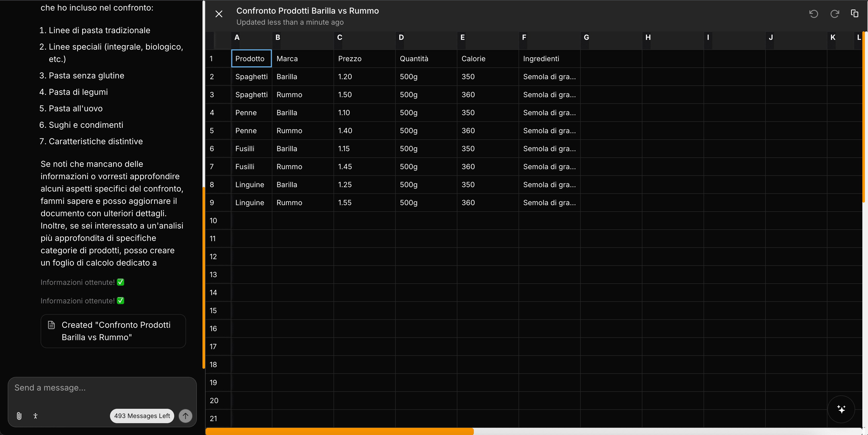Select price cell 1.15
The image size is (868, 435).
(365, 149)
